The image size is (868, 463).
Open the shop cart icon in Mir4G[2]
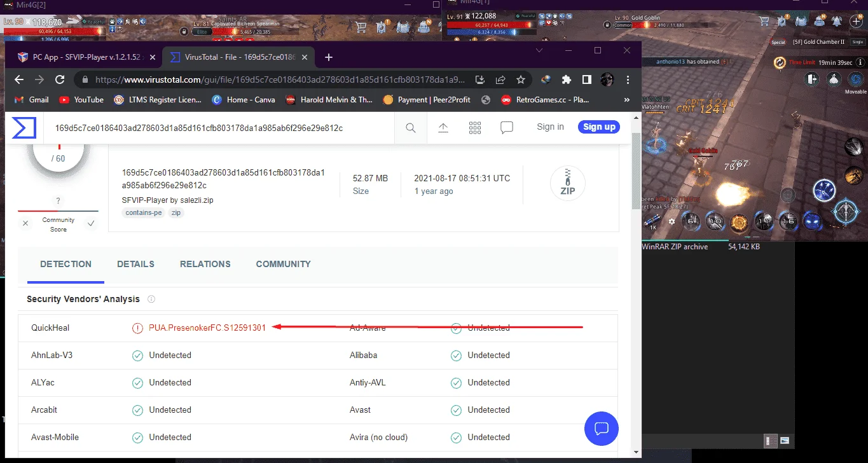click(x=361, y=27)
